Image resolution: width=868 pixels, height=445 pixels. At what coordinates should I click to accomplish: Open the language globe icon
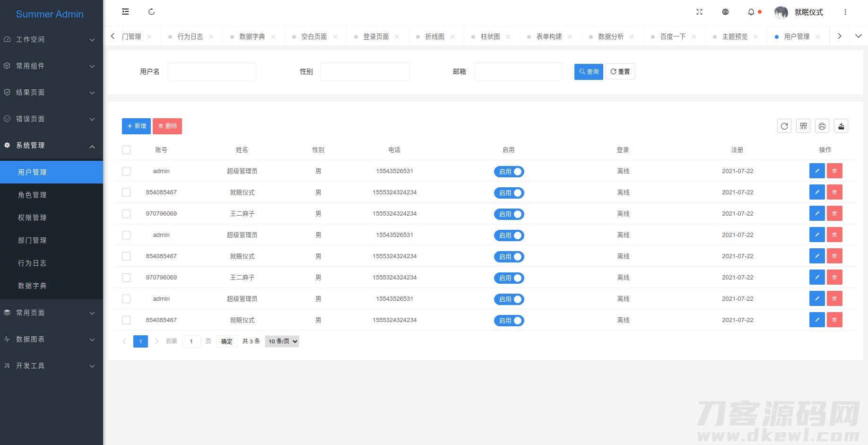[725, 12]
